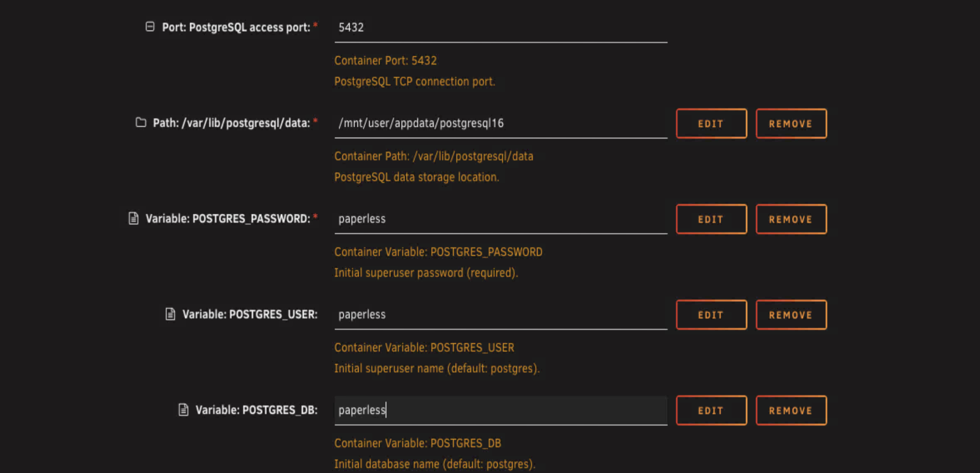The width and height of the screenshot is (980, 473).
Task: Remove the POSTGRES_PASSWORD variable
Action: pyautogui.click(x=791, y=219)
